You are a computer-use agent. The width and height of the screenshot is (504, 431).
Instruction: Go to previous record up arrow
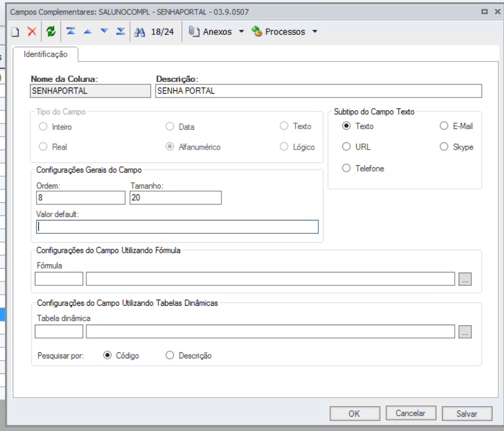point(88,32)
